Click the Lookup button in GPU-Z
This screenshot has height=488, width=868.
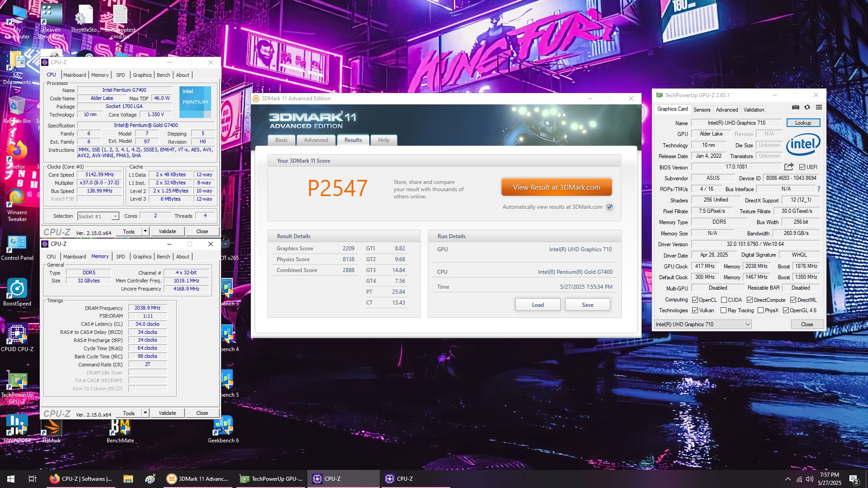click(x=803, y=123)
